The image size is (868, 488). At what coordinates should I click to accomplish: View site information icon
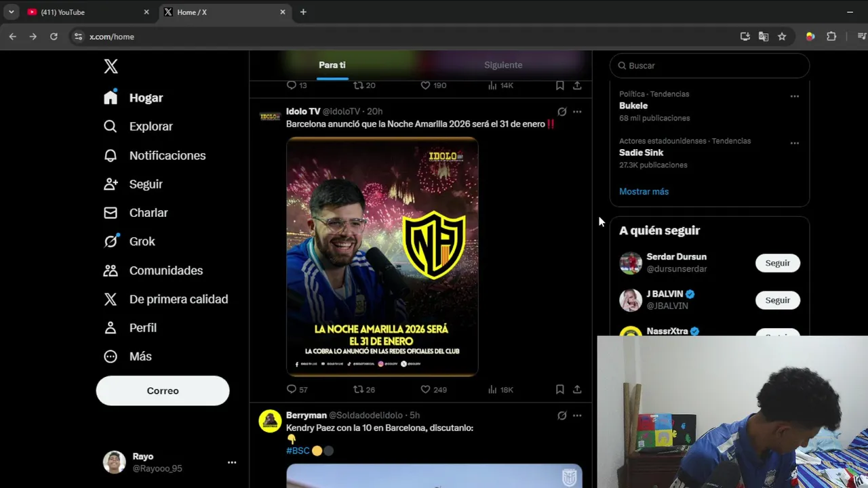(78, 37)
